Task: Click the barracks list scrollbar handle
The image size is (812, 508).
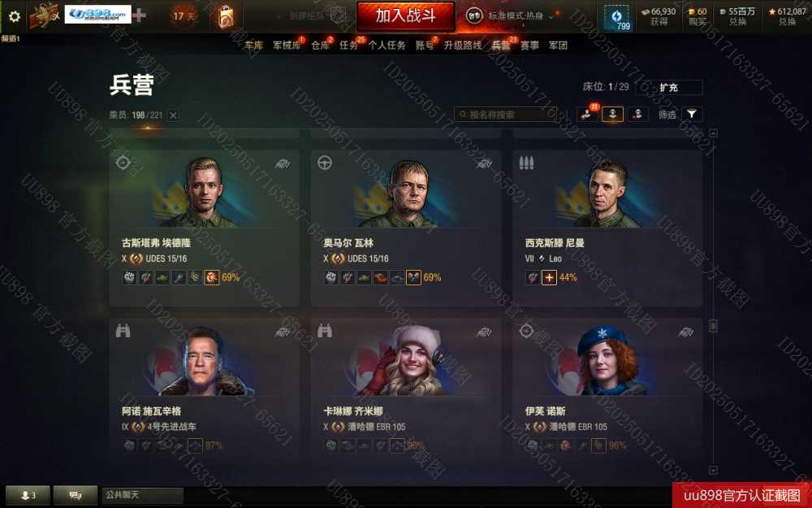Action: [x=713, y=326]
